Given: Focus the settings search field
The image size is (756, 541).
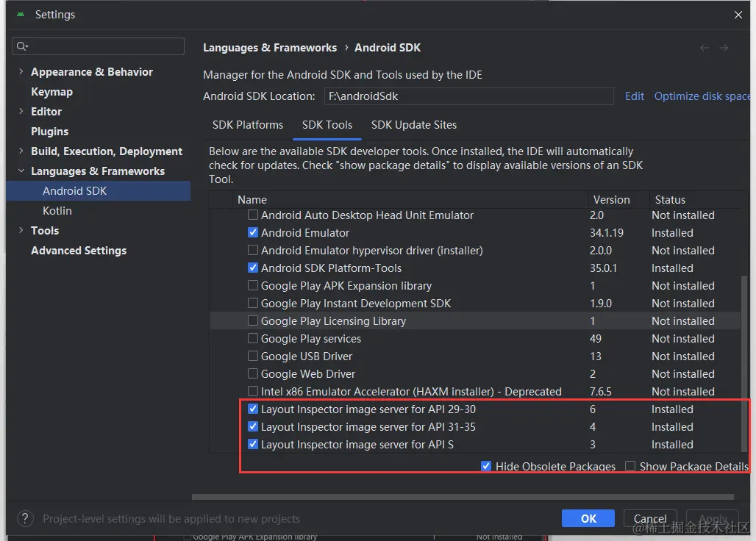Looking at the screenshot, I should 99,46.
